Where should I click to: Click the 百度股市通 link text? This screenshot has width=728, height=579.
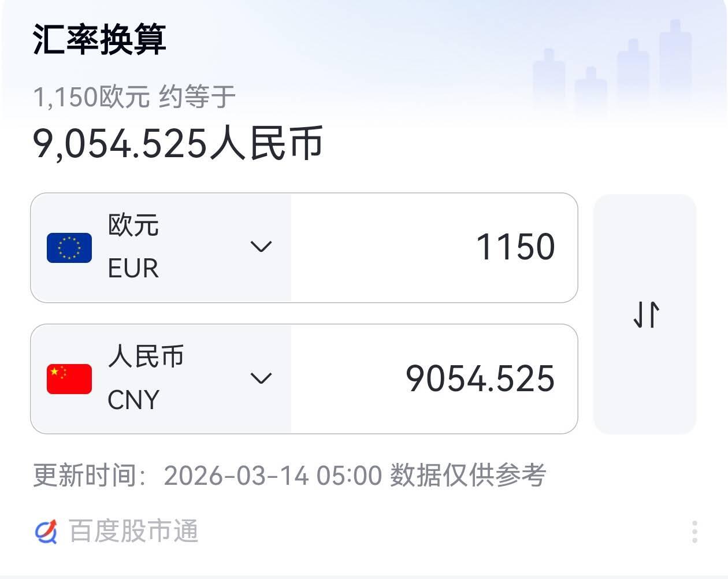click(x=133, y=532)
